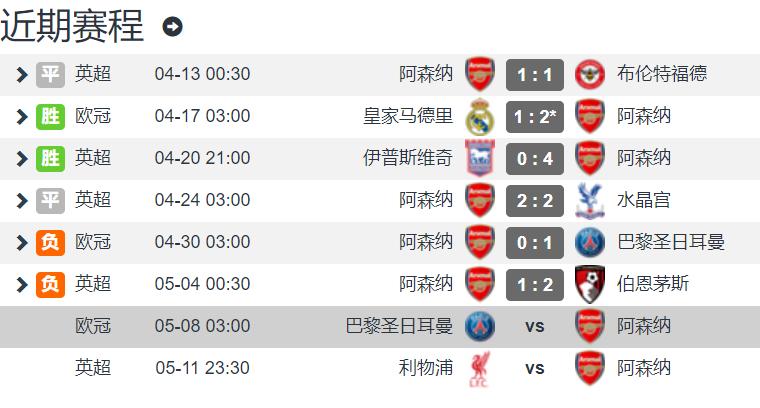Click the green 胜 badge on 04-20 match
This screenshot has height=408, width=760.
pos(50,158)
